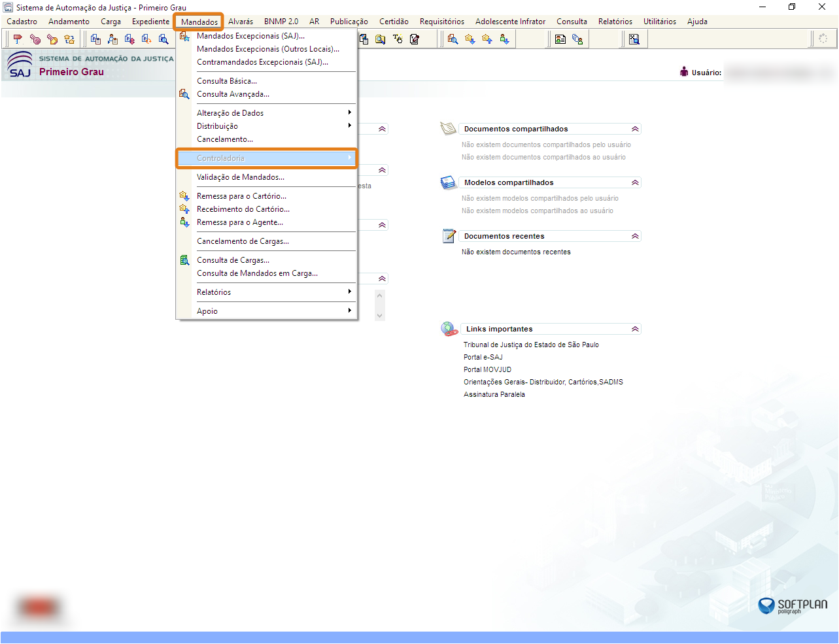Image resolution: width=839 pixels, height=644 pixels.
Task: Open the Publicação menu
Action: [349, 22]
